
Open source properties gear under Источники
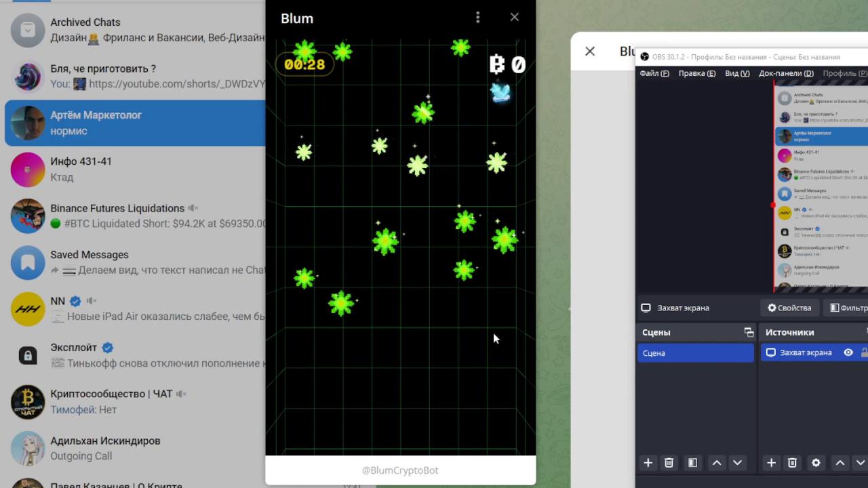point(816,463)
